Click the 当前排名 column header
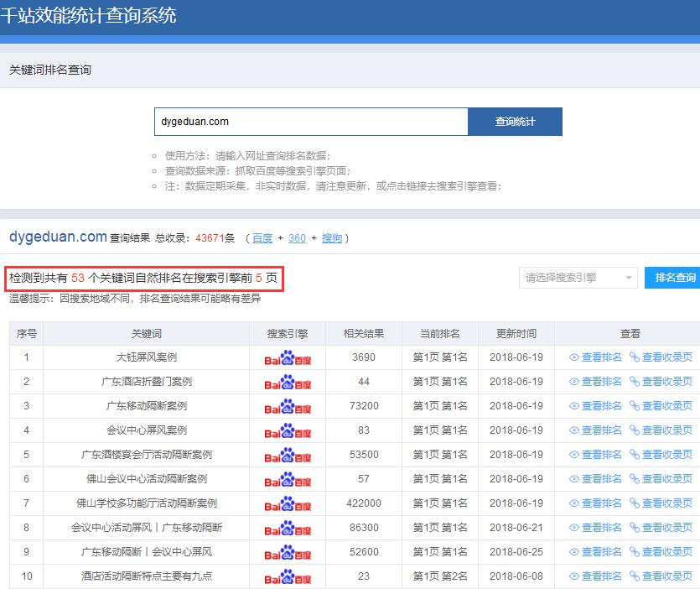Screen dimensions: 700x589 pyautogui.click(x=439, y=333)
